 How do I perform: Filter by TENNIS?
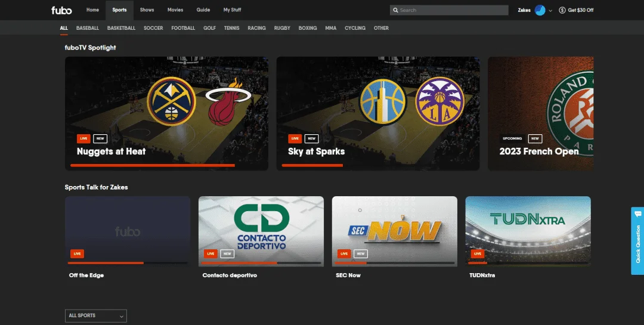coord(231,28)
